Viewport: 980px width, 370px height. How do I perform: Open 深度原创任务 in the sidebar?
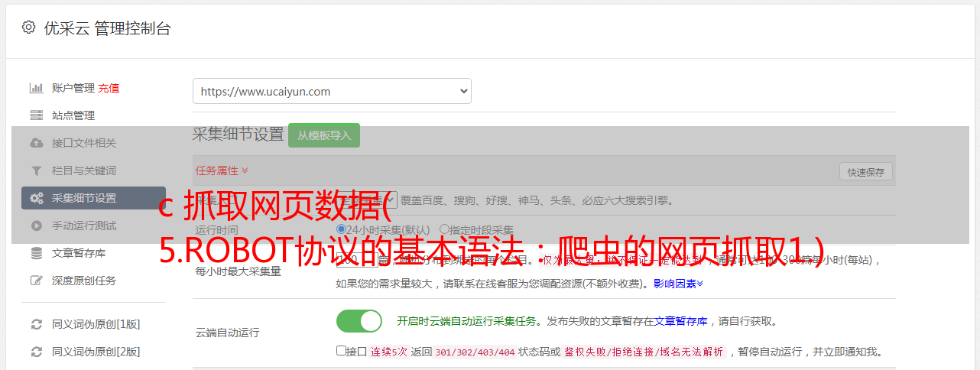84,281
